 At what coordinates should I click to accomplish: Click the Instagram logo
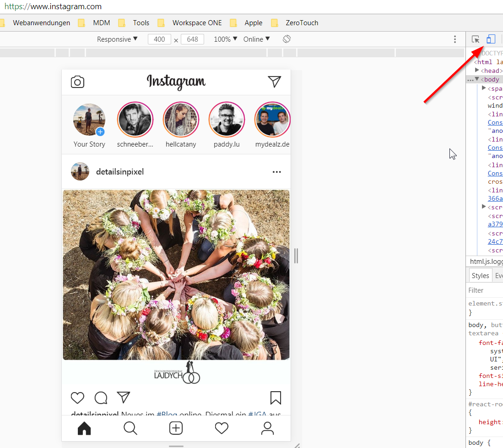(176, 82)
